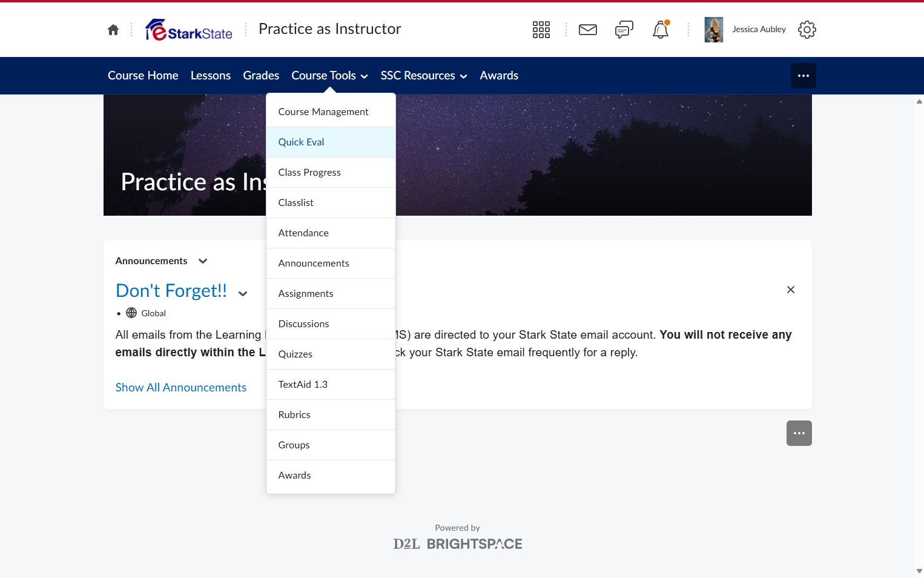This screenshot has height=578, width=924.
Task: Open the navbar more-options ellipsis button
Action: pos(804,76)
